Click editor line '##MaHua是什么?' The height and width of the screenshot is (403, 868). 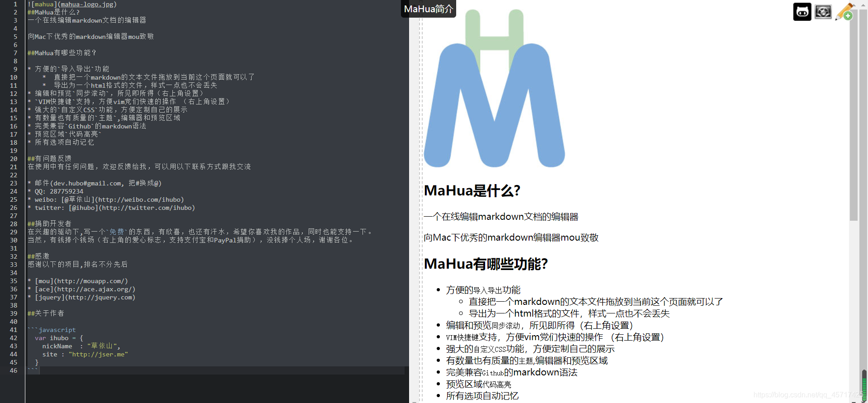pos(53,12)
